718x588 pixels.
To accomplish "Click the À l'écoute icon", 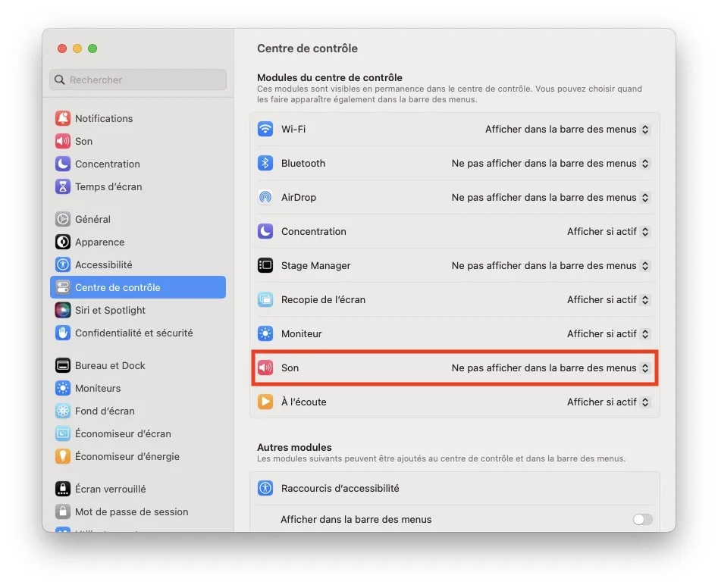I will 265,402.
